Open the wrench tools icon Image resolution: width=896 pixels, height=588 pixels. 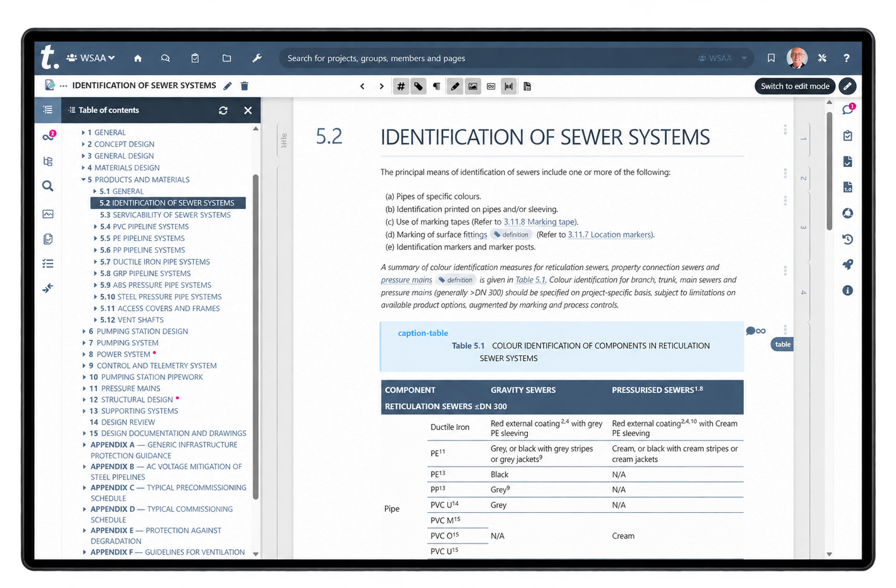tap(257, 58)
